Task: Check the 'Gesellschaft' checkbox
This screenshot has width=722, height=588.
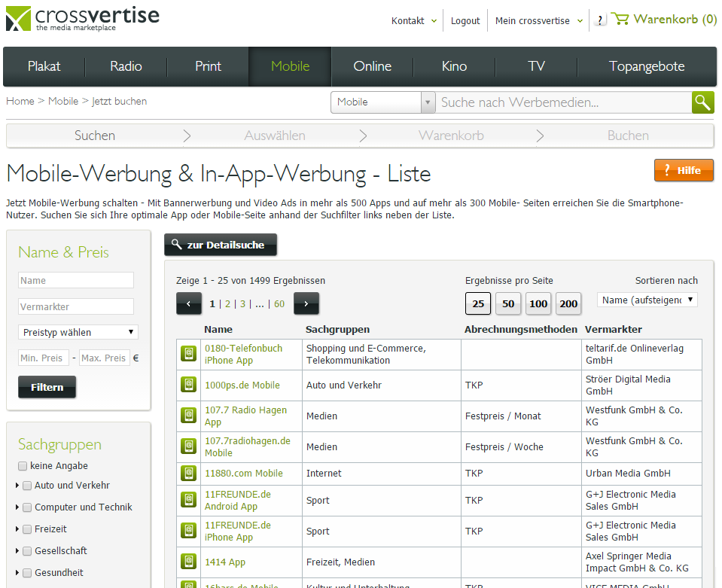Action: [27, 551]
